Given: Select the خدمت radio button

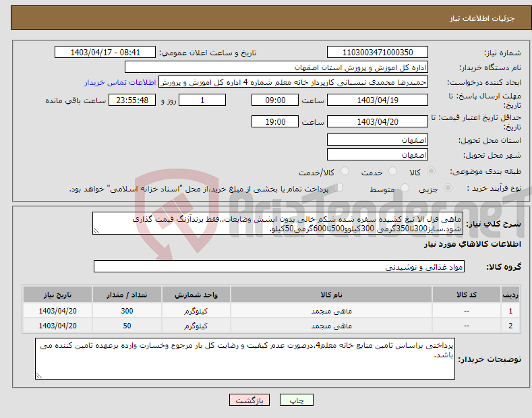Looking at the screenshot, I should coord(392,171).
